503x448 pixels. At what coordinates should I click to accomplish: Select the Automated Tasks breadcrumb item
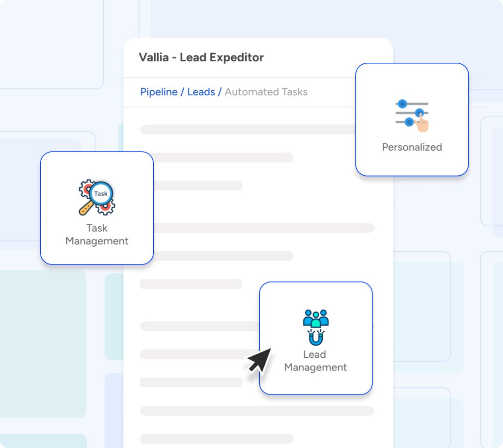(266, 92)
